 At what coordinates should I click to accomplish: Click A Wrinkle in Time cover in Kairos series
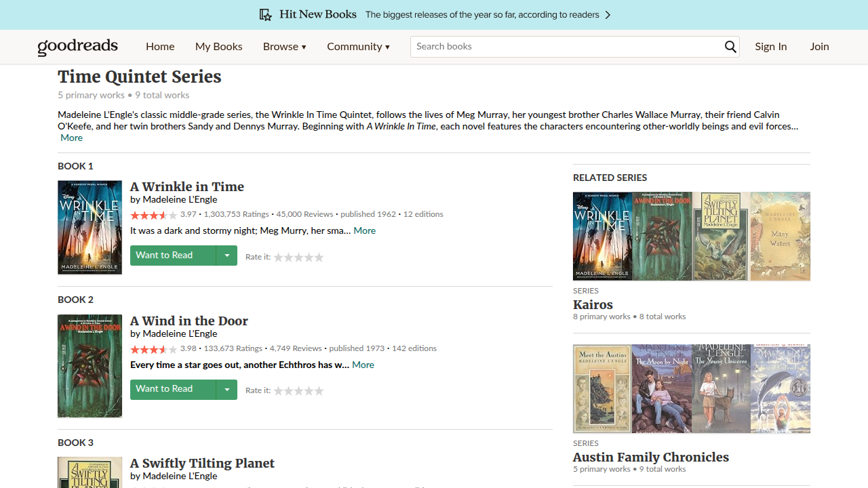tap(602, 236)
